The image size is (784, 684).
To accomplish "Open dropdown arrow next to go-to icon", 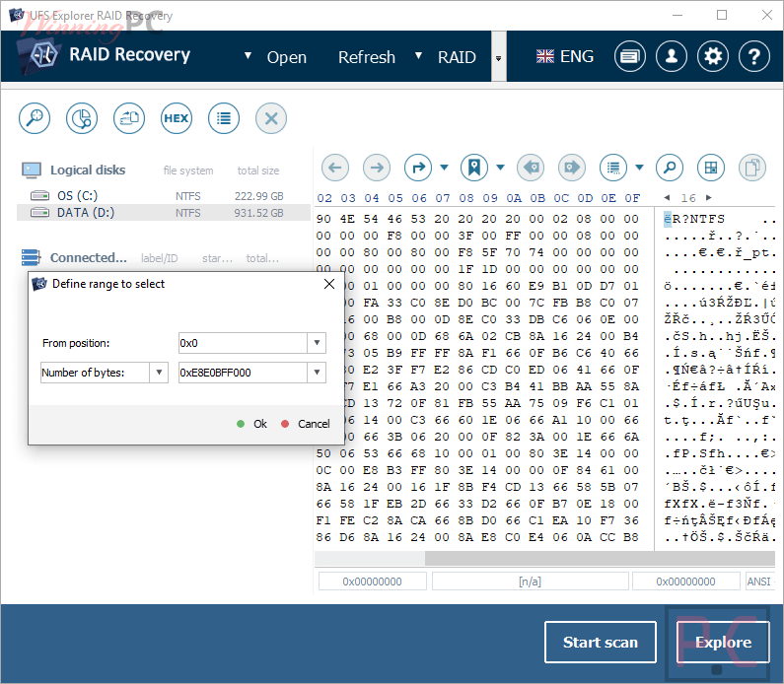I will [x=444, y=168].
